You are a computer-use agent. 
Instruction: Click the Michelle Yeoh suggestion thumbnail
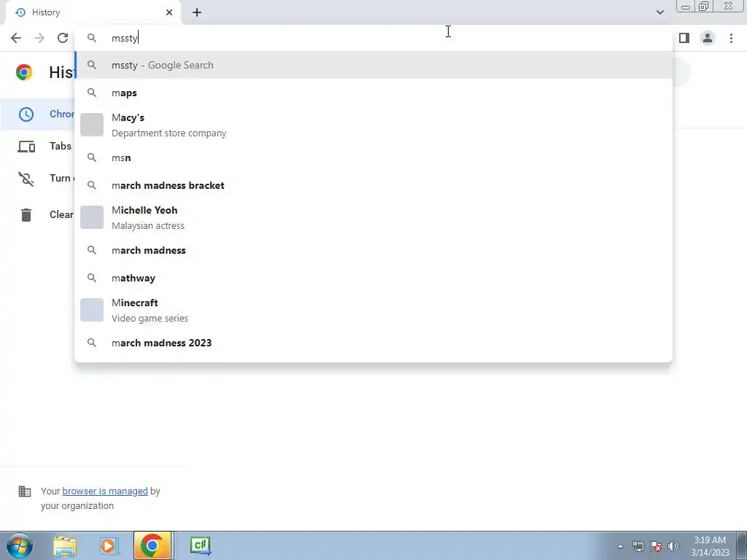click(x=92, y=217)
